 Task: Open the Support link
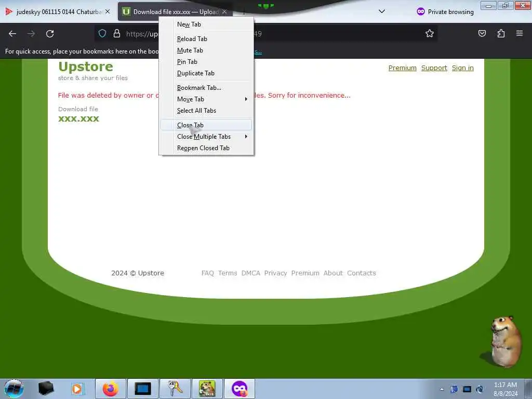[434, 68]
